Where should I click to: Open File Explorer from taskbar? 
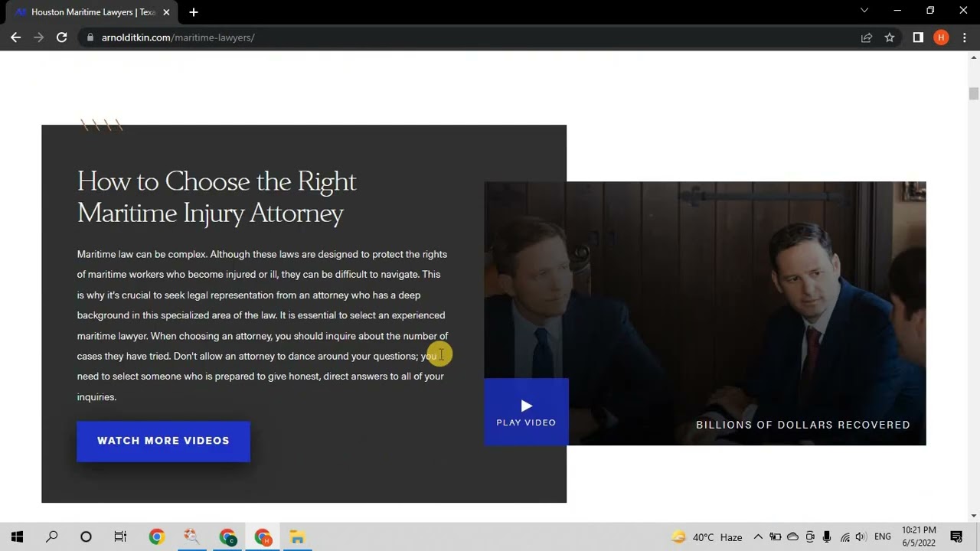pyautogui.click(x=297, y=537)
